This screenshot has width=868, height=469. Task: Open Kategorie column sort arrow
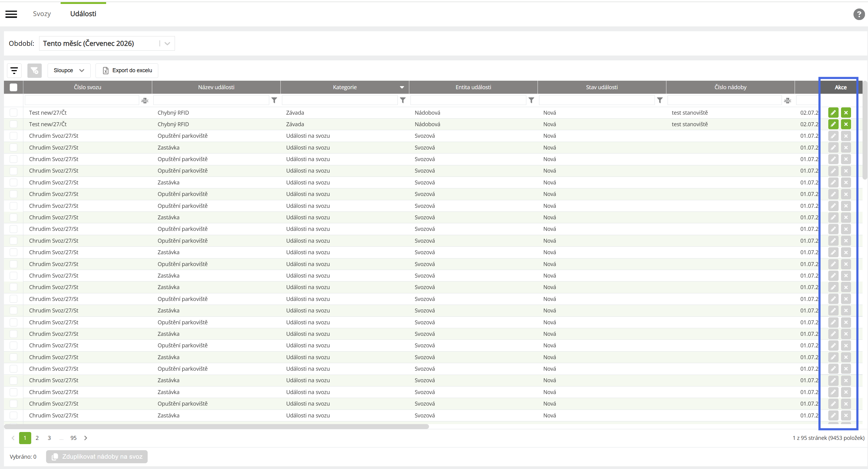402,87
